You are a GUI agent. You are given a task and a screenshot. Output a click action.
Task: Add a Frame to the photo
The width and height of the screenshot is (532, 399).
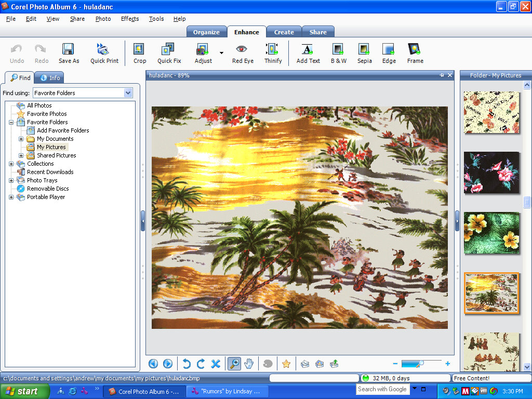pyautogui.click(x=415, y=53)
